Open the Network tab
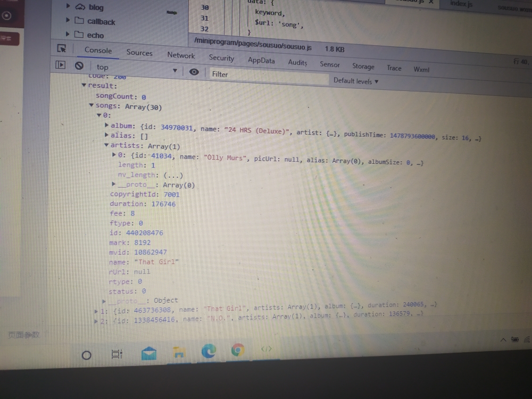532x399 pixels. 181,55
